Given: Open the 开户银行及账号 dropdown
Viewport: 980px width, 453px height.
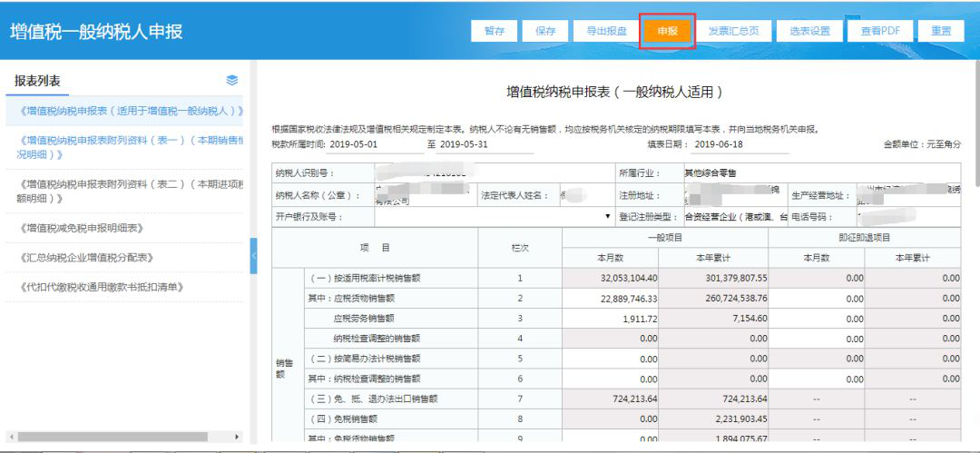Looking at the screenshot, I should coord(495,216).
